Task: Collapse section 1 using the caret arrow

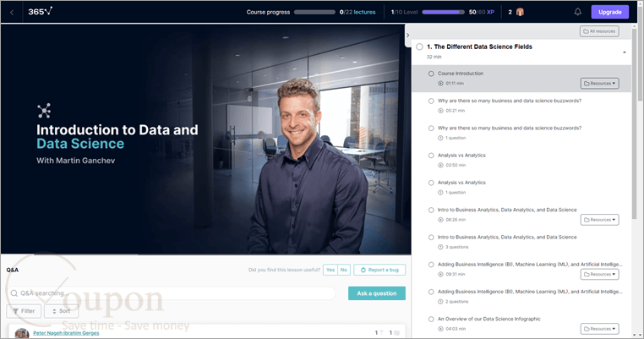Action: (x=625, y=52)
